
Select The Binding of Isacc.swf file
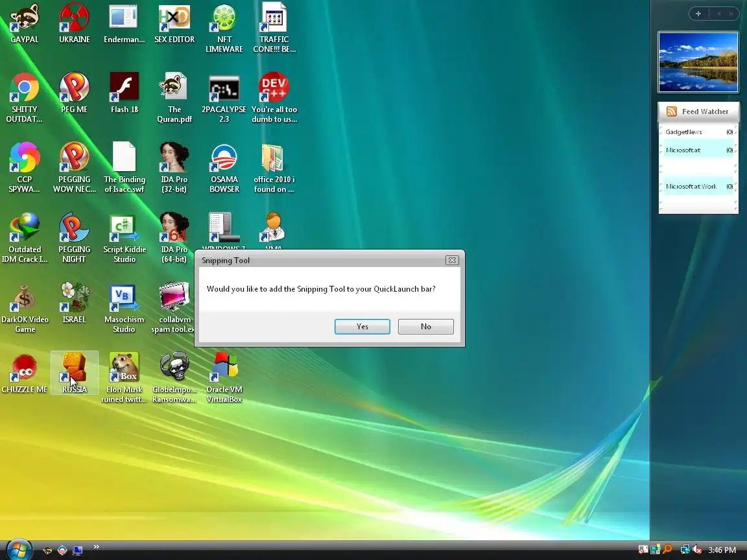pyautogui.click(x=124, y=168)
